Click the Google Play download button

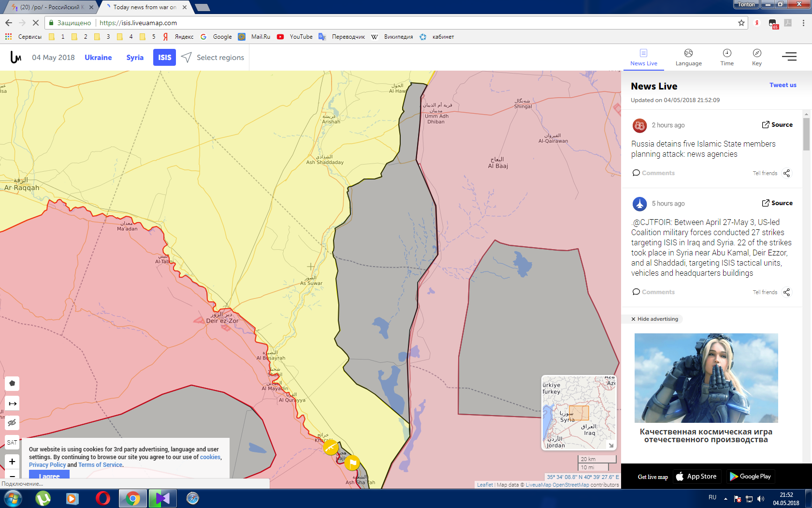point(750,477)
